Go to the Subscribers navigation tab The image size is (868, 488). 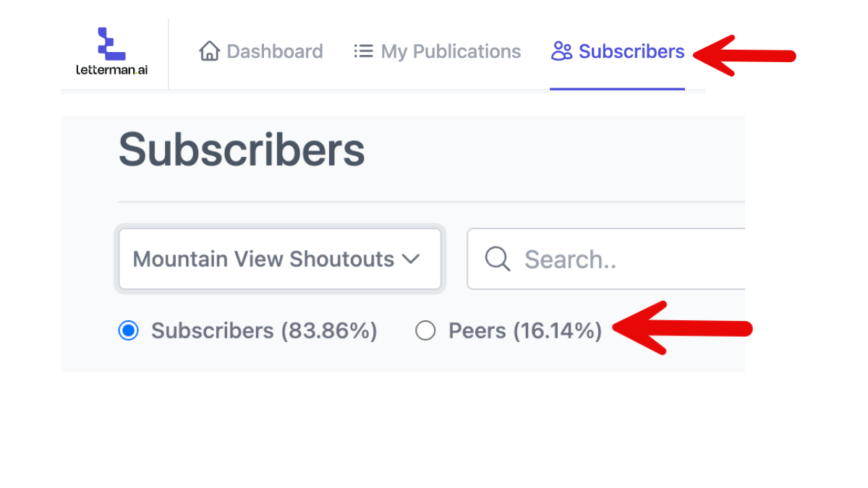tap(631, 51)
